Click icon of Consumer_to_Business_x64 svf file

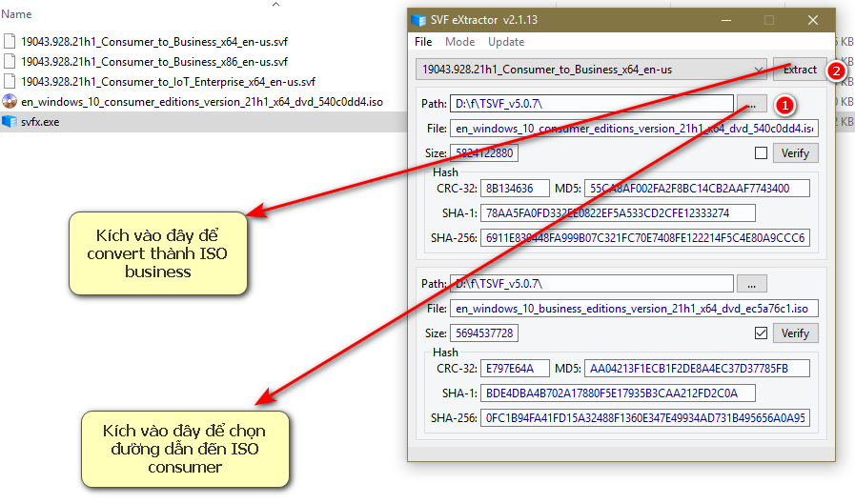pyautogui.click(x=10, y=41)
